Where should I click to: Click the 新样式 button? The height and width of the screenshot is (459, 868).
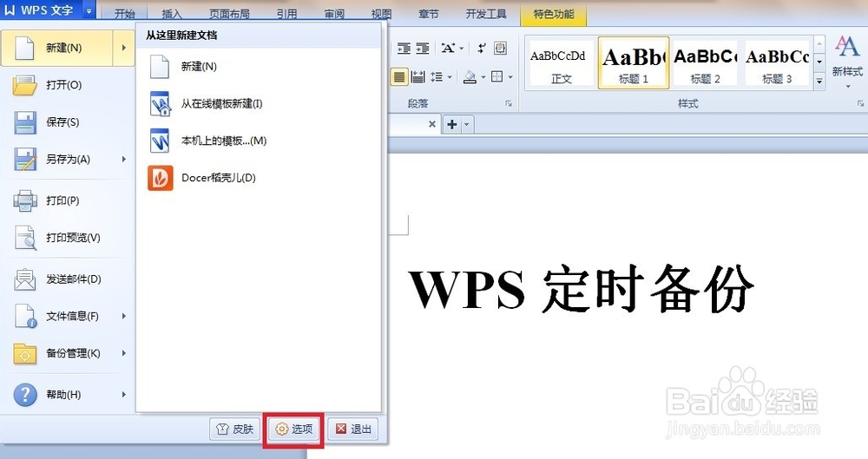[x=847, y=61]
